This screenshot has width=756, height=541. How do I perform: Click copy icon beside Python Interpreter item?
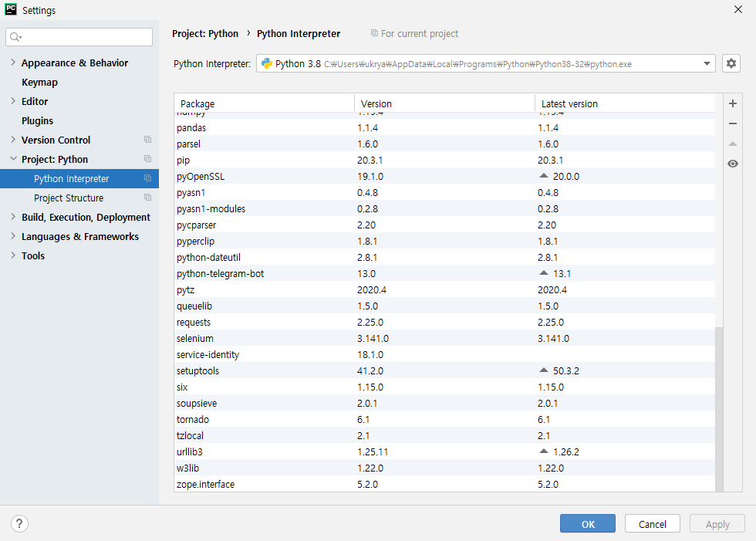coord(147,178)
